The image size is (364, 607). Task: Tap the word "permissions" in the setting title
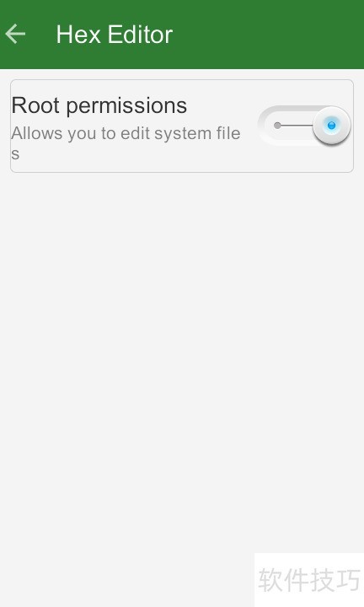(x=127, y=106)
